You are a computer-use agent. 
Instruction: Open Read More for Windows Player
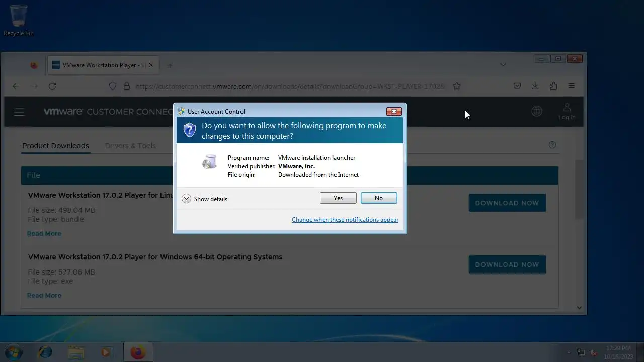click(44, 296)
